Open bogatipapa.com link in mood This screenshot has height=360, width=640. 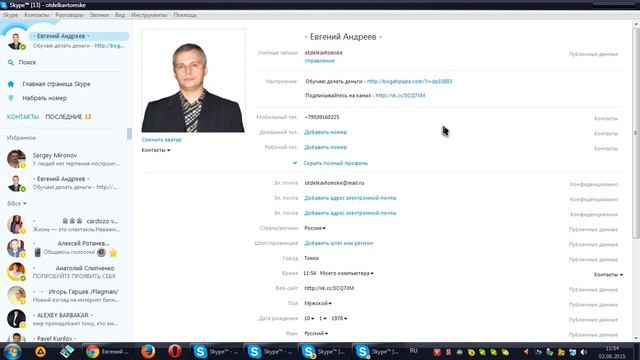(409, 81)
